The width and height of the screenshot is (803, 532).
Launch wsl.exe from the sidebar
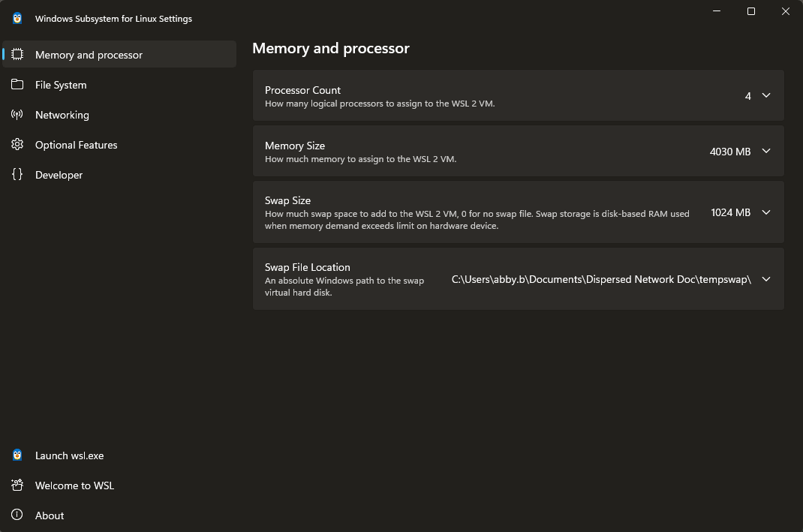(x=119, y=455)
